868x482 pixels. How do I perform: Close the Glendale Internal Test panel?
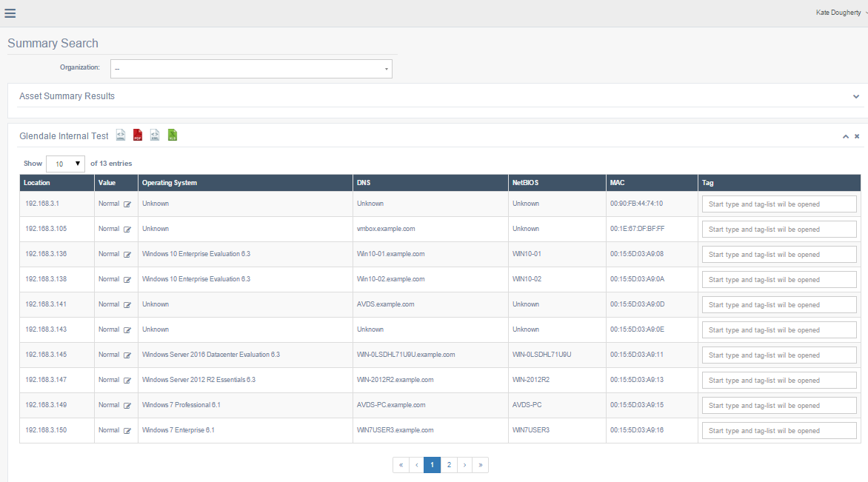(x=857, y=136)
